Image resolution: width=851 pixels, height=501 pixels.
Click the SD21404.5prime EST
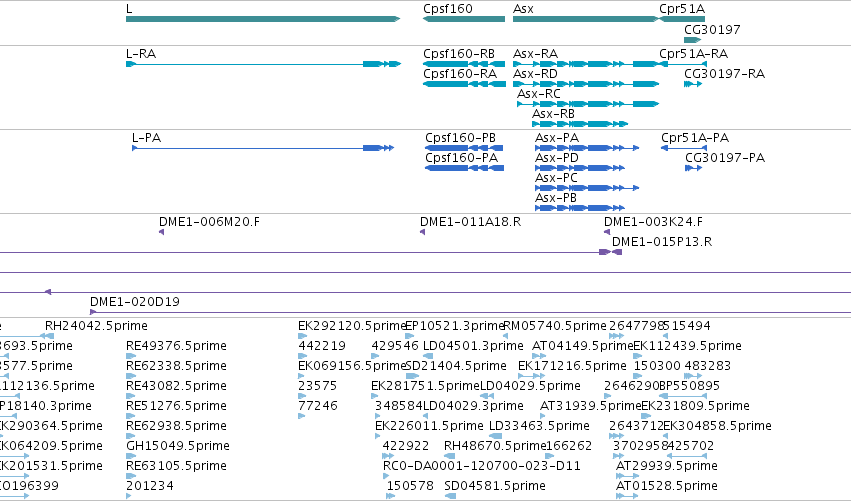(x=456, y=366)
